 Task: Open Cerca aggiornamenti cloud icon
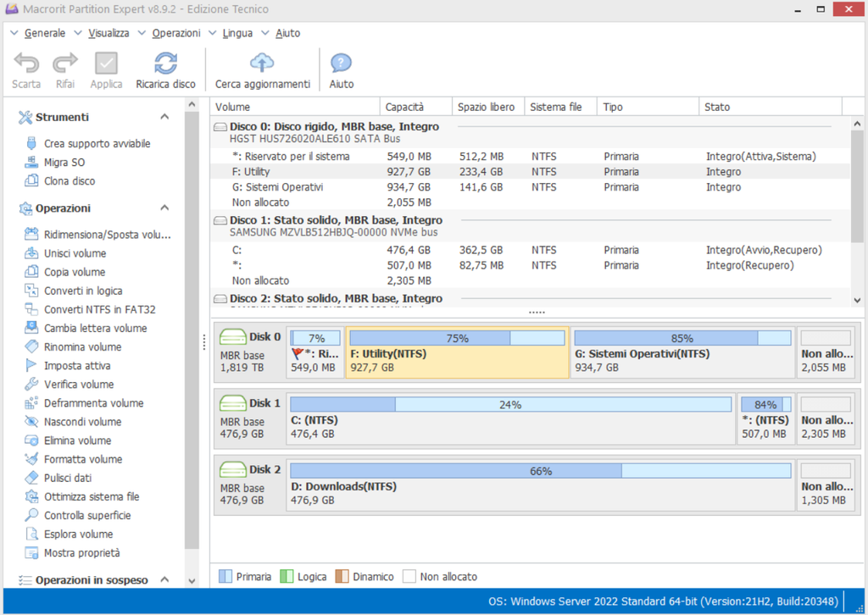coord(262,63)
